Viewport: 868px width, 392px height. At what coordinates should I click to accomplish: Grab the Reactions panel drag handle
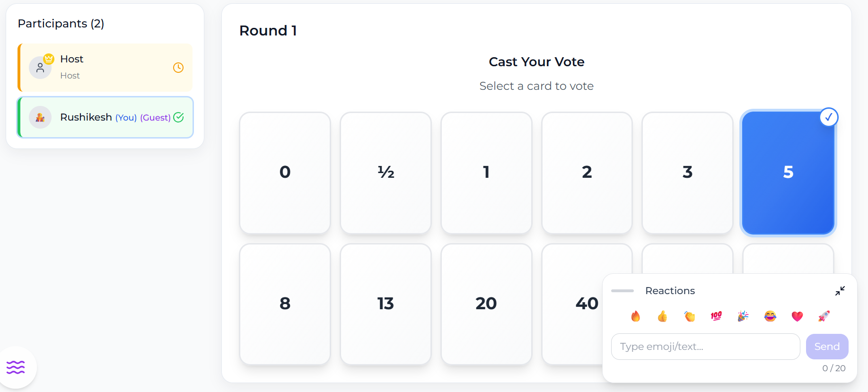point(622,291)
